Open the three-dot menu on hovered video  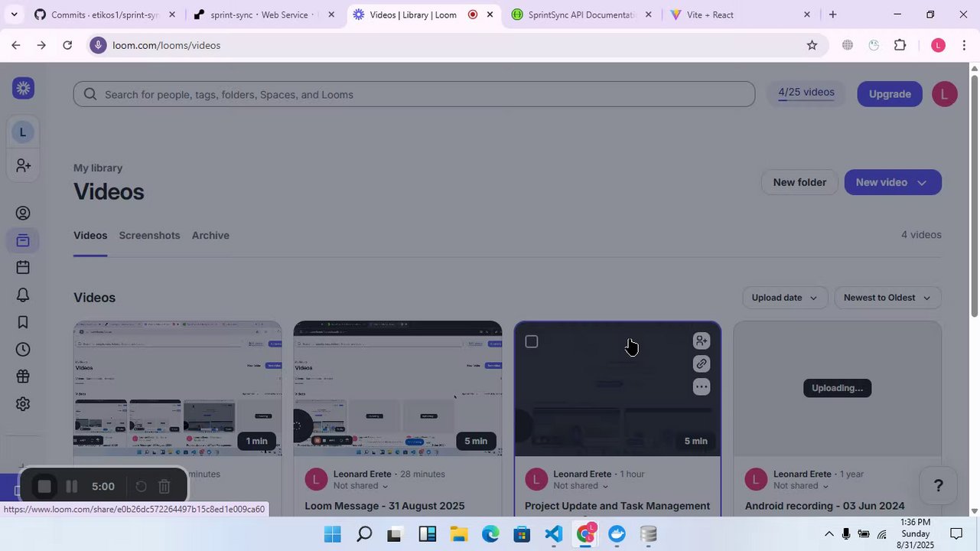701,387
